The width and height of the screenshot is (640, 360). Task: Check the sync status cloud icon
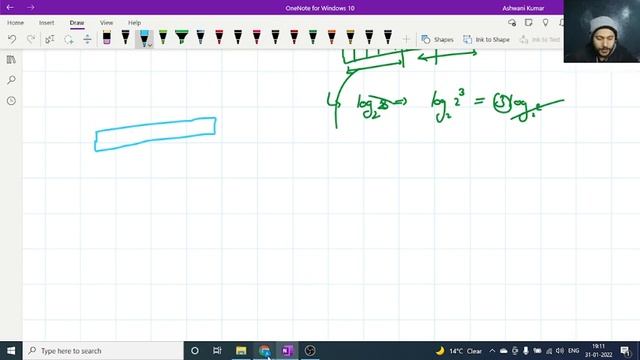pyautogui.click(x=512, y=23)
